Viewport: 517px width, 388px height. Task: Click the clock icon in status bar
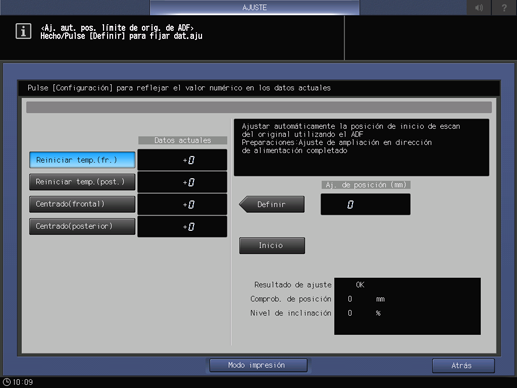[x=7, y=382]
